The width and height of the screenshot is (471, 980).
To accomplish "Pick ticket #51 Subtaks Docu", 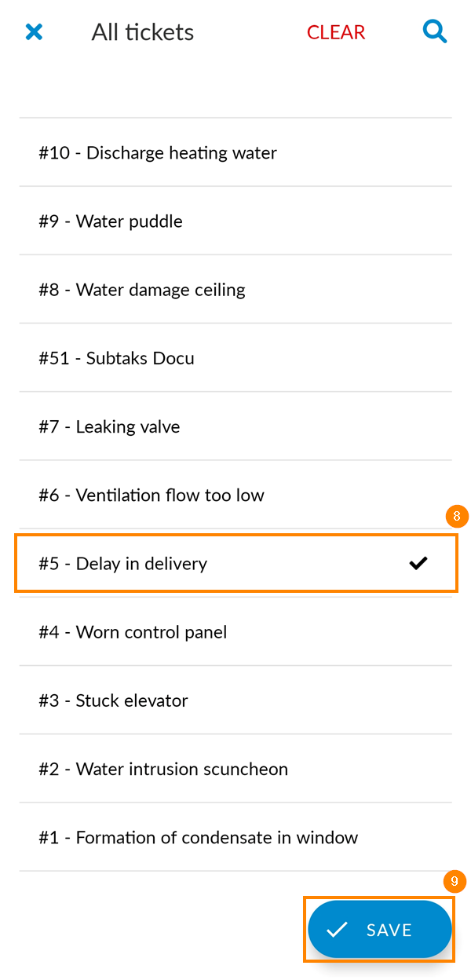I will 235,357.
